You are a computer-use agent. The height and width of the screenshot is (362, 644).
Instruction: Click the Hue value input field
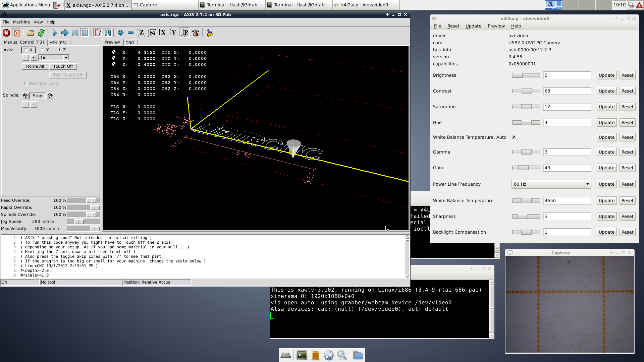pyautogui.click(x=567, y=123)
